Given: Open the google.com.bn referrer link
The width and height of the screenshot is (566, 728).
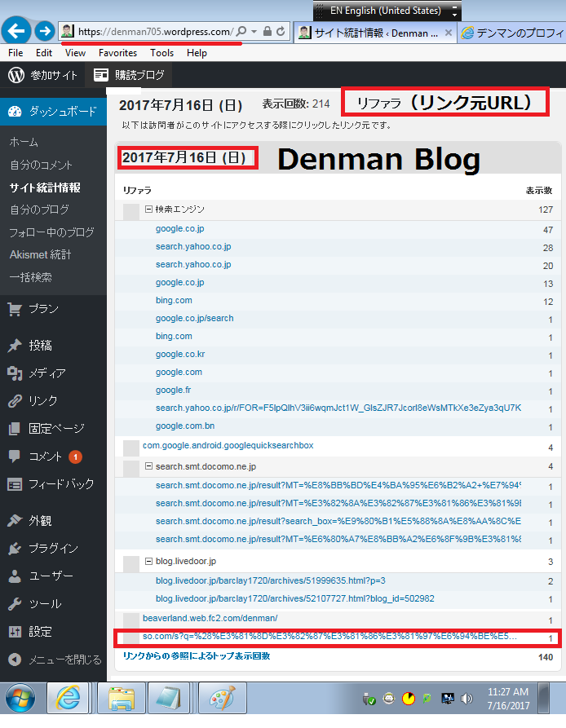Looking at the screenshot, I should 185,426.
